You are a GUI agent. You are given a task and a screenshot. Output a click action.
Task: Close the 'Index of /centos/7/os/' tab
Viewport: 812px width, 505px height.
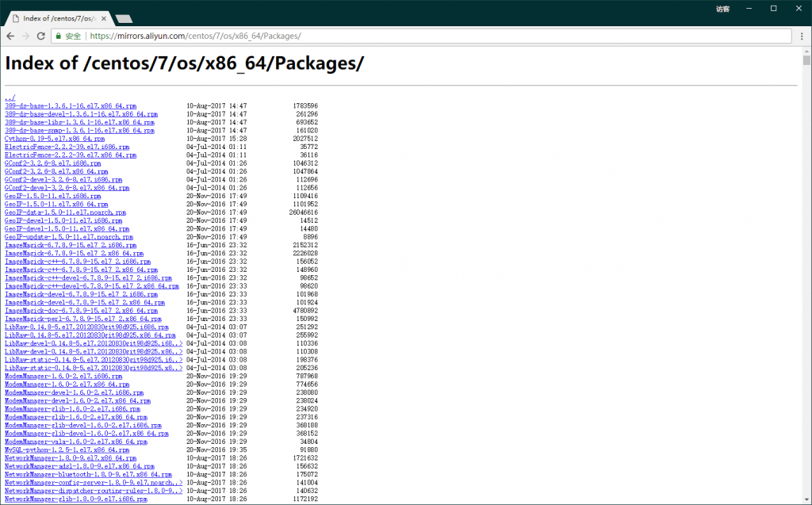point(104,19)
